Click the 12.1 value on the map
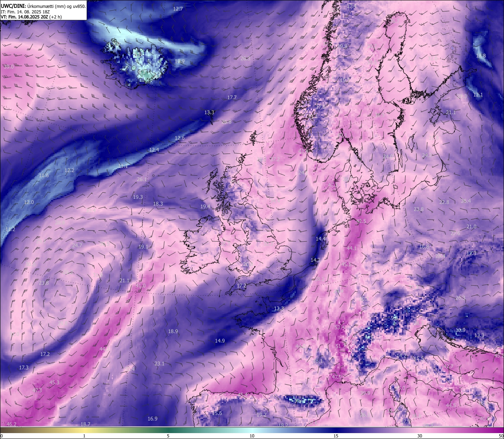Screen dimensions: 504x439 (x=478, y=94)
